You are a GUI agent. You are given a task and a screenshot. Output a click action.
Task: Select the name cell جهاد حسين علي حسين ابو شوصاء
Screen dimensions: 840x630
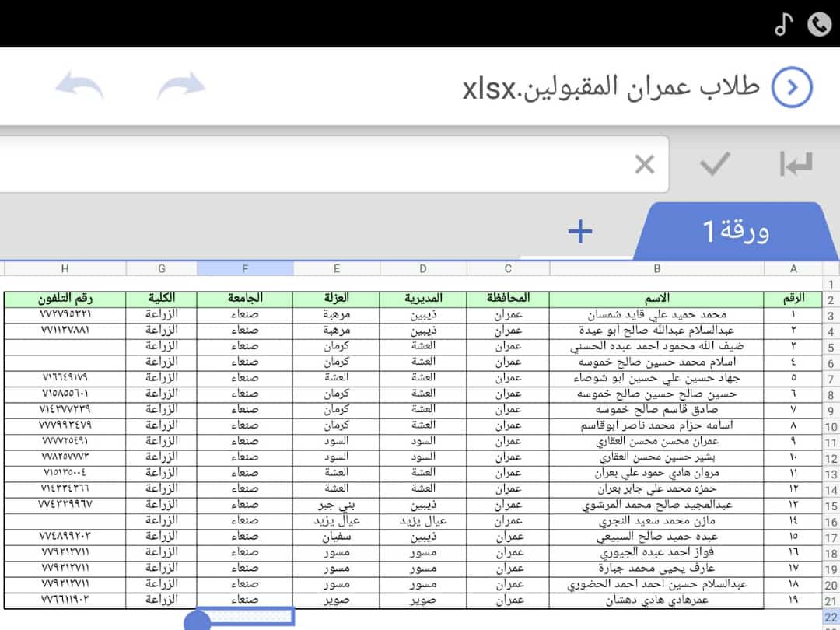(x=656, y=378)
